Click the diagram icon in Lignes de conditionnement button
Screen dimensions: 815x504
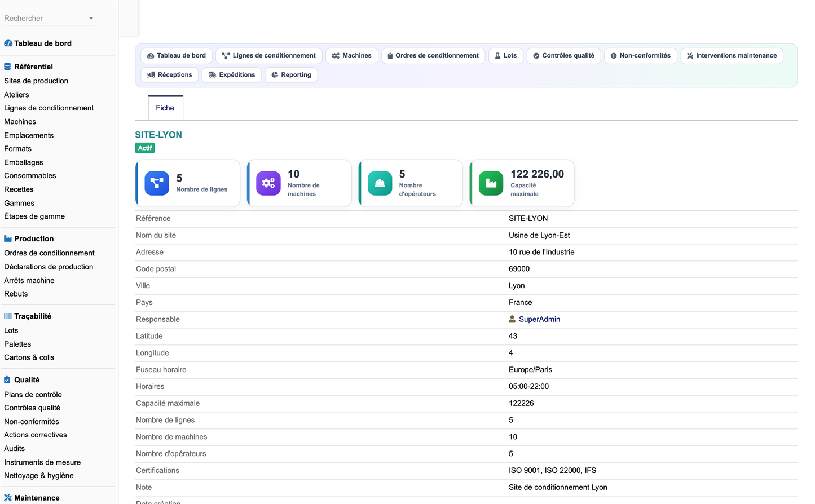tap(226, 56)
